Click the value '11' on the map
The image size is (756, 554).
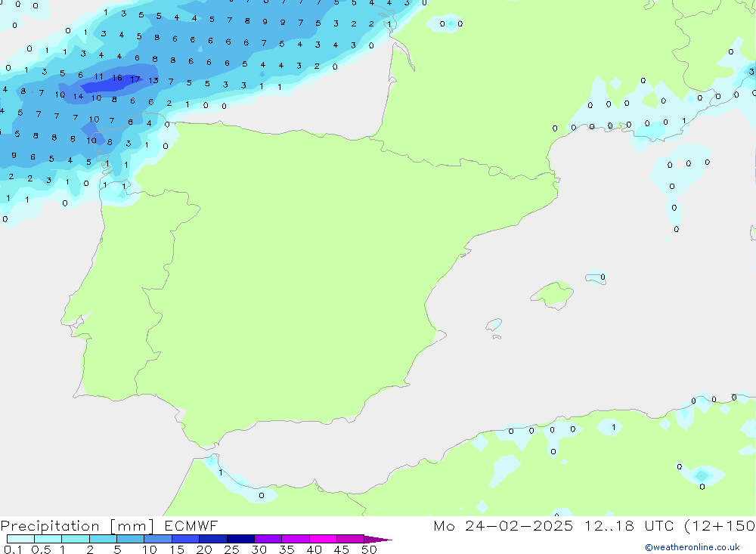(98, 76)
